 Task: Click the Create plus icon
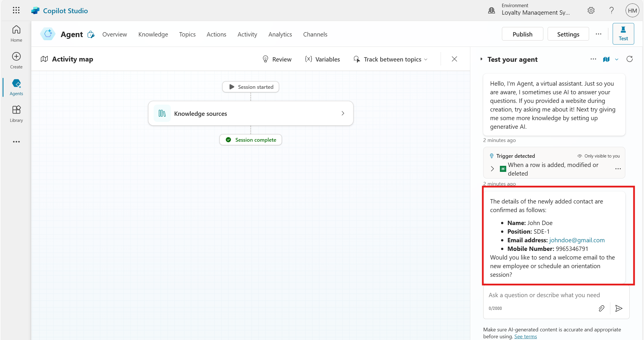16,56
